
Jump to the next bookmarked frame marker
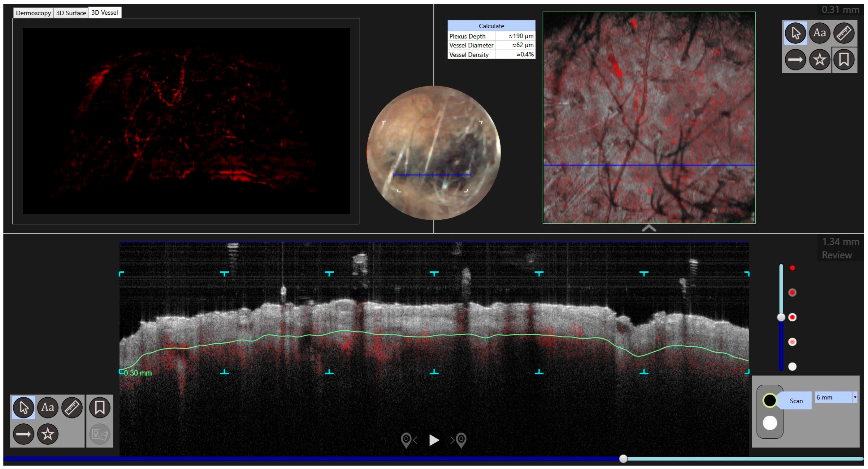coord(460,440)
